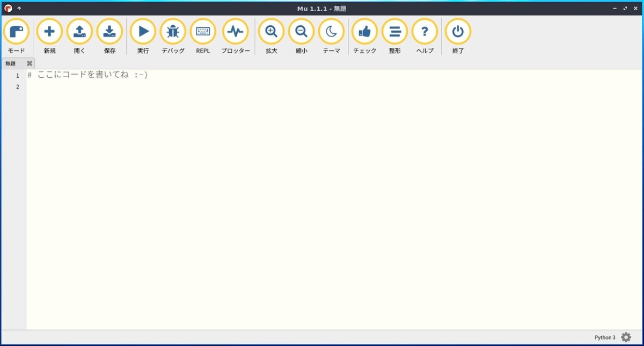644x346 pixels.
Task: Open the Mu window menu icon in the title bar
Action: tap(8, 8)
